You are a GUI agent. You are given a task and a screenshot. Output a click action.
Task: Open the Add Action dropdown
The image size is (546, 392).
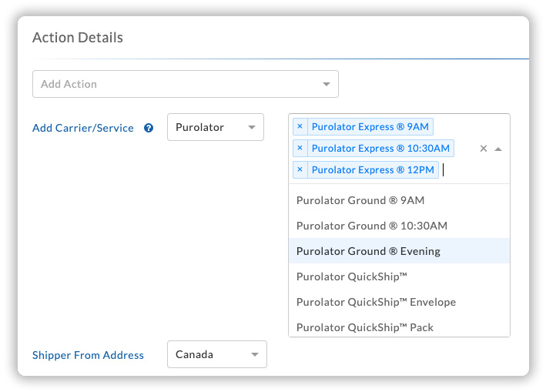click(x=186, y=84)
